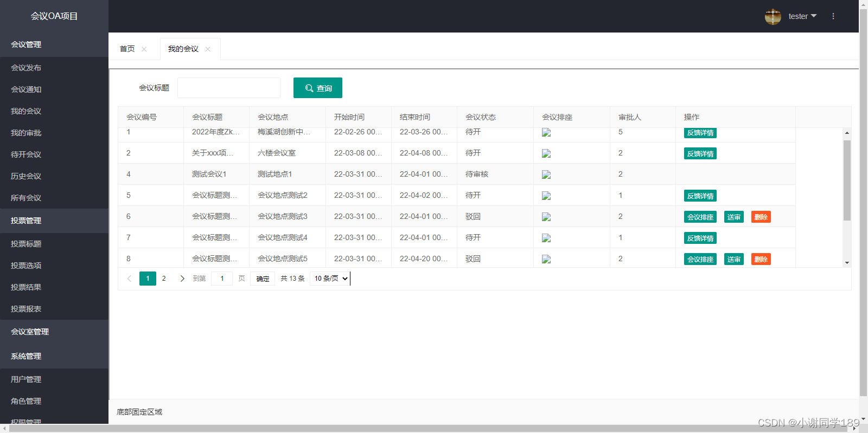This screenshot has height=433, width=868.
Task: Click the 会议状态 column header
Action: [495, 117]
